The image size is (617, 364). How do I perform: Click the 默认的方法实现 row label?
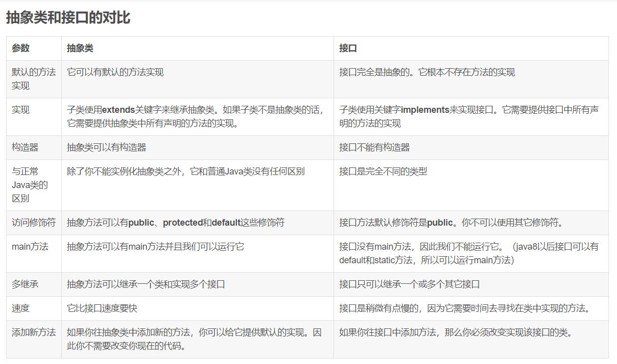34,79
